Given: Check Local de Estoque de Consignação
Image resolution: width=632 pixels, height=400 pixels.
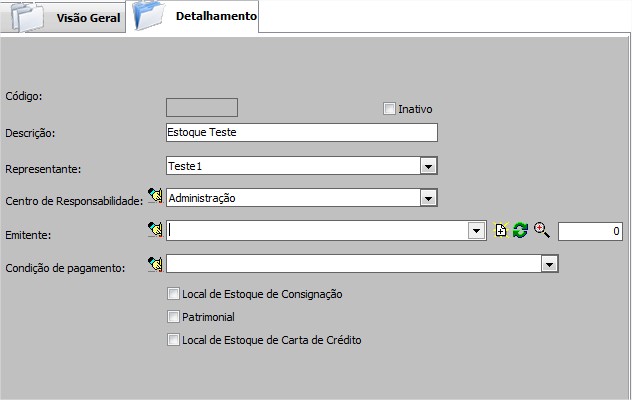Looking at the screenshot, I should [174, 294].
